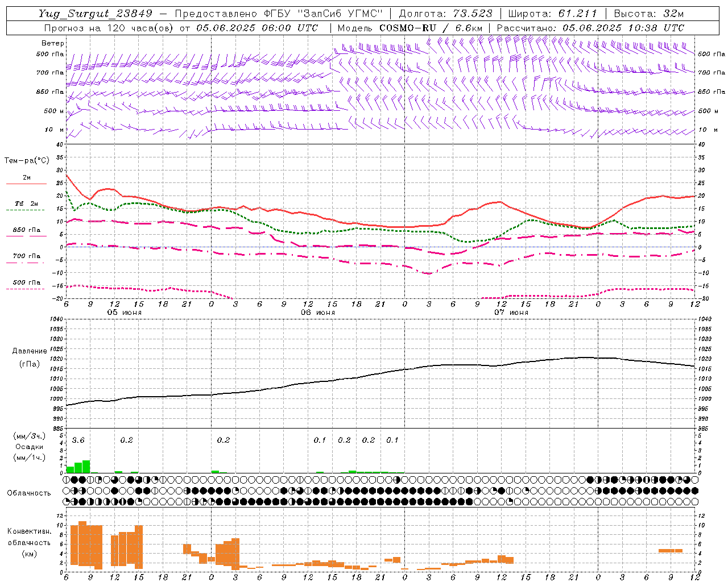Click the station name Yug_Surgut_23849
This screenshot has width=728, height=582.
(x=96, y=14)
